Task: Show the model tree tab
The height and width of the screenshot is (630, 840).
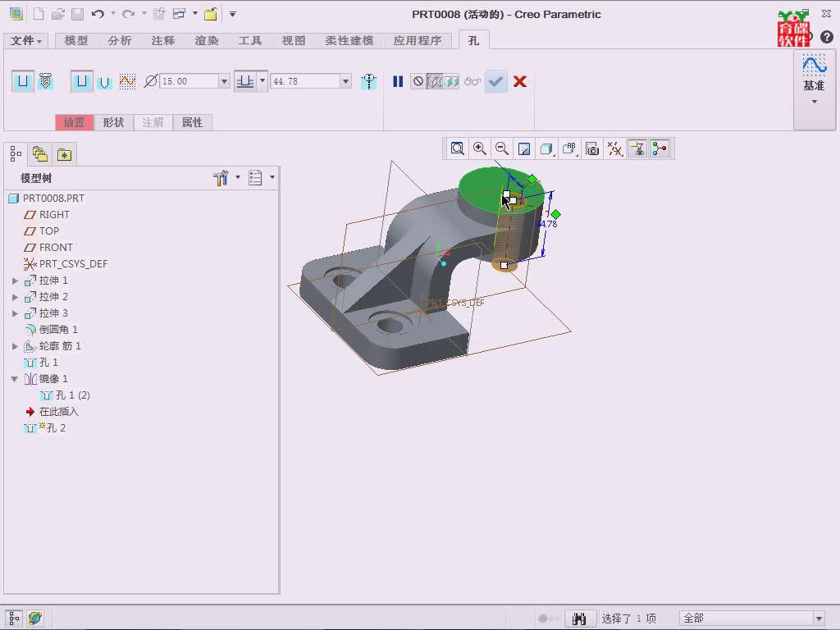Action: 16,155
